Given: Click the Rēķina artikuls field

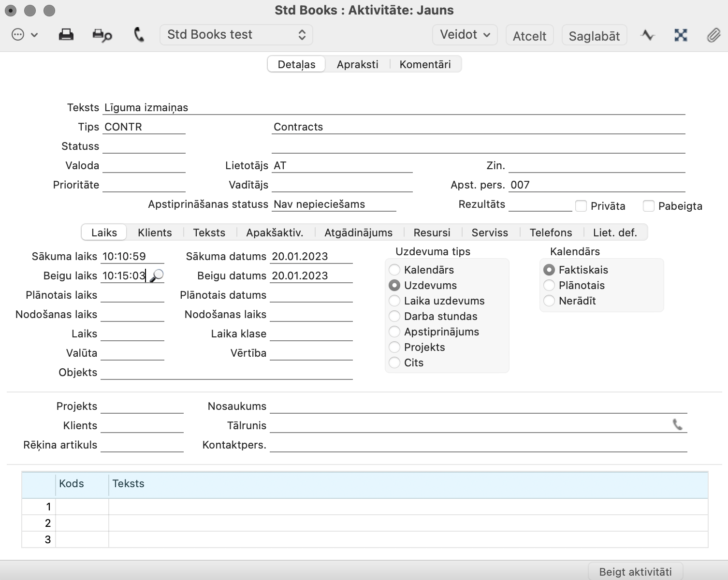Looking at the screenshot, I should pos(142,445).
